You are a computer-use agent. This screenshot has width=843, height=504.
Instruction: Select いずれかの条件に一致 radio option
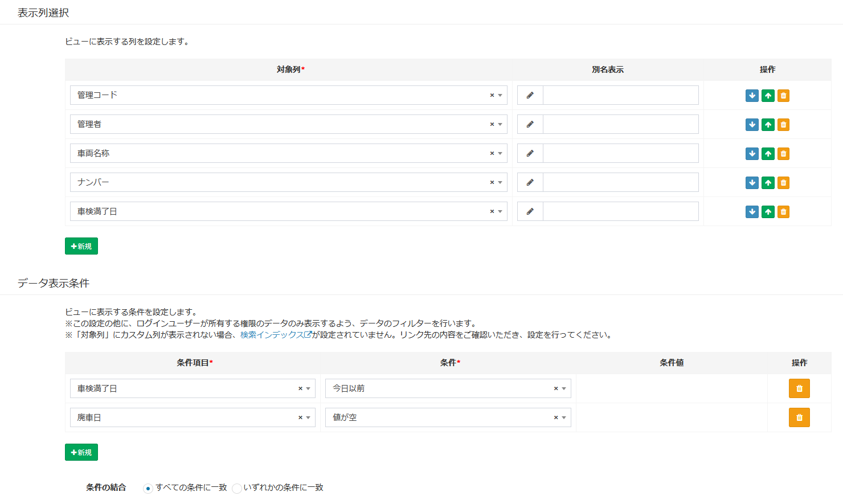(x=236, y=488)
